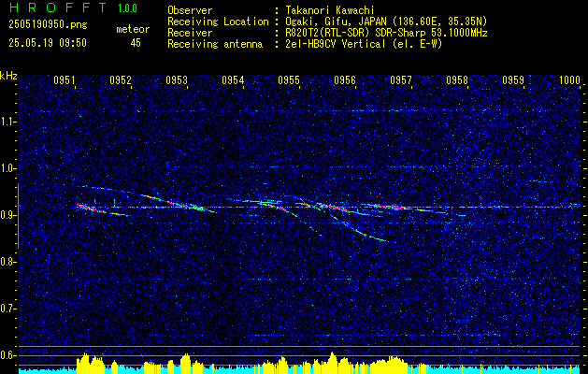Click the HROFFT title text
Image resolution: width=588 pixels, height=374 pixels.
[x=58, y=7]
